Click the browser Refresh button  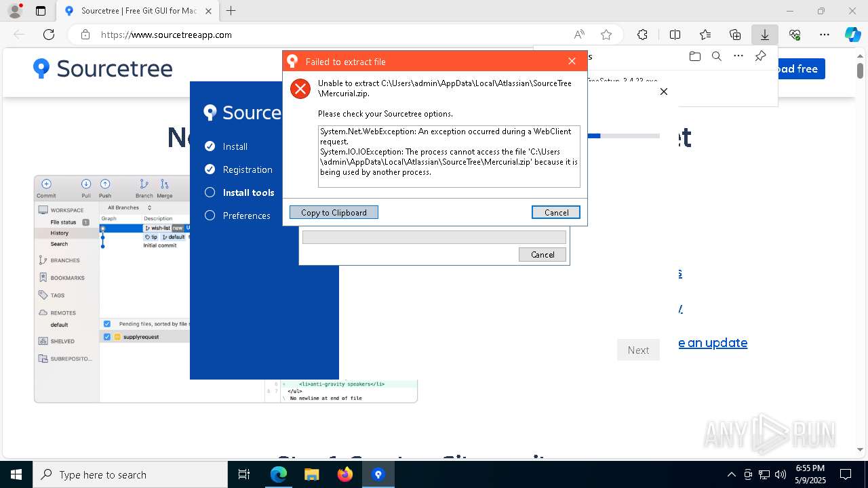click(x=49, y=35)
